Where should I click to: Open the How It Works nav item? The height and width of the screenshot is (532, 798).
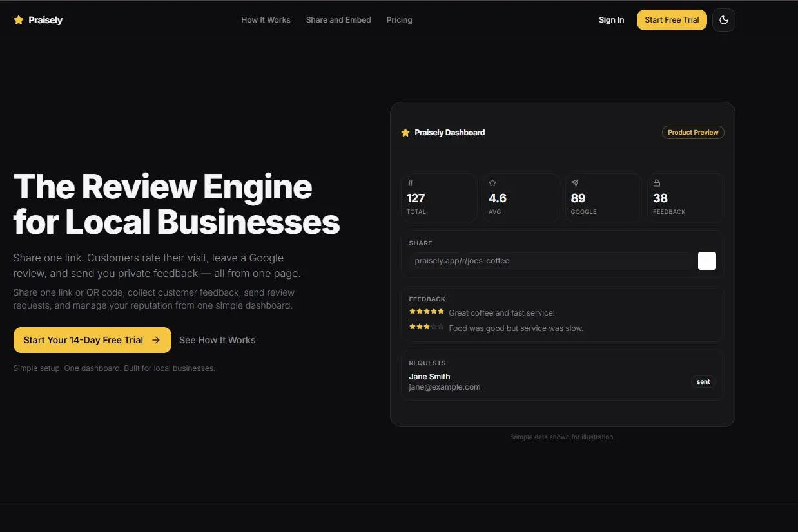pos(266,20)
